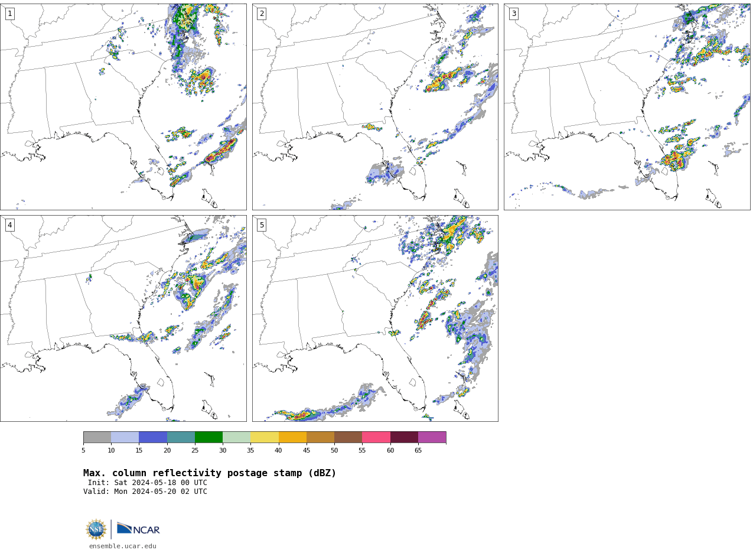Screen dimensions: 756x553
Task: Open ensemble member 2 reflectivity map
Action: [x=375, y=107]
